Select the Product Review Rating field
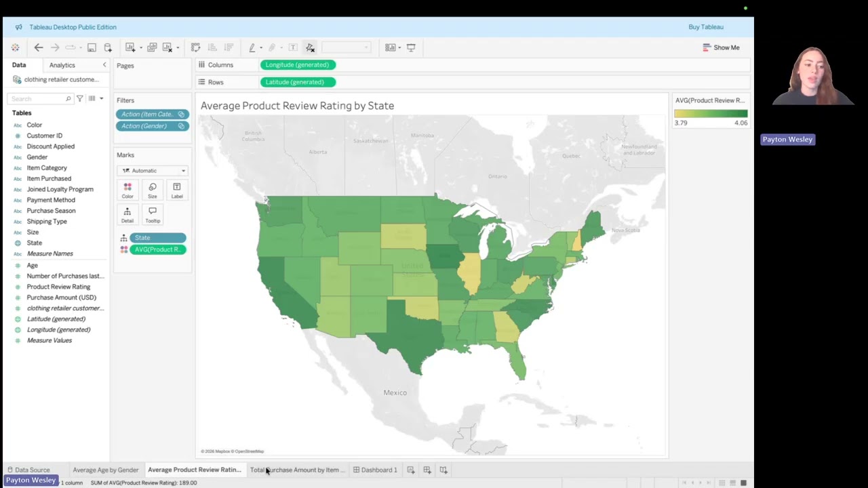Image resolution: width=868 pixels, height=488 pixels. 58,287
